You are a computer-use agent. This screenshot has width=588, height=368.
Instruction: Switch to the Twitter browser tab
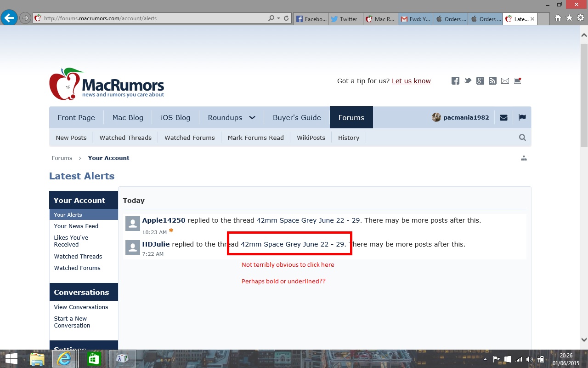point(345,19)
